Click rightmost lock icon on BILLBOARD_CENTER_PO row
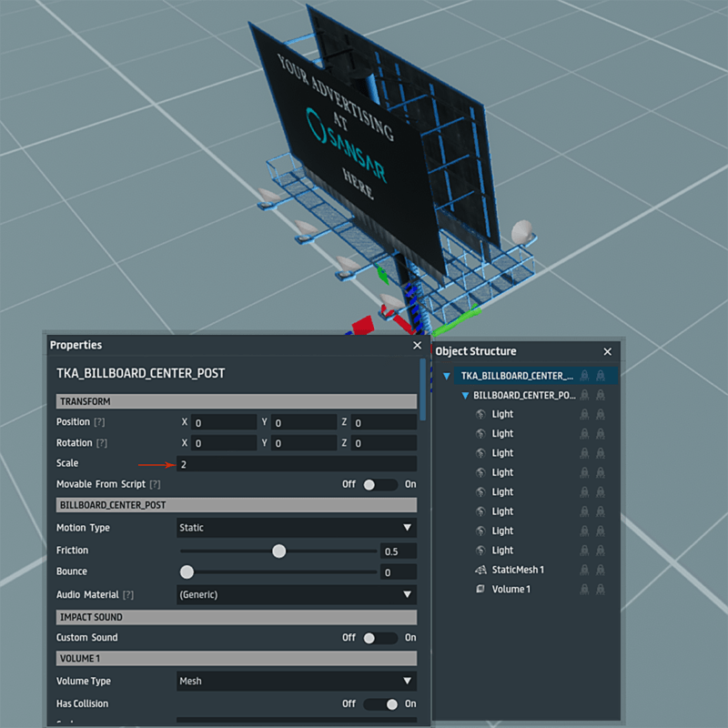Screen dimensions: 728x728 601,396
